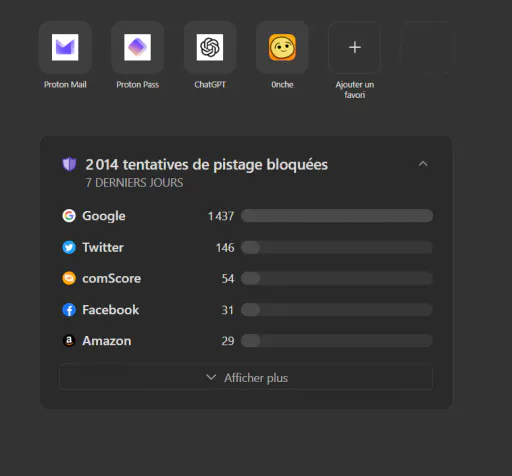Click the ChatGPT label text

point(210,85)
